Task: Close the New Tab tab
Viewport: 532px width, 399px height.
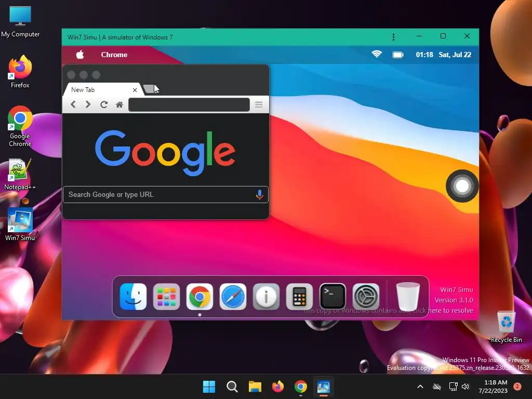Action: (x=135, y=90)
